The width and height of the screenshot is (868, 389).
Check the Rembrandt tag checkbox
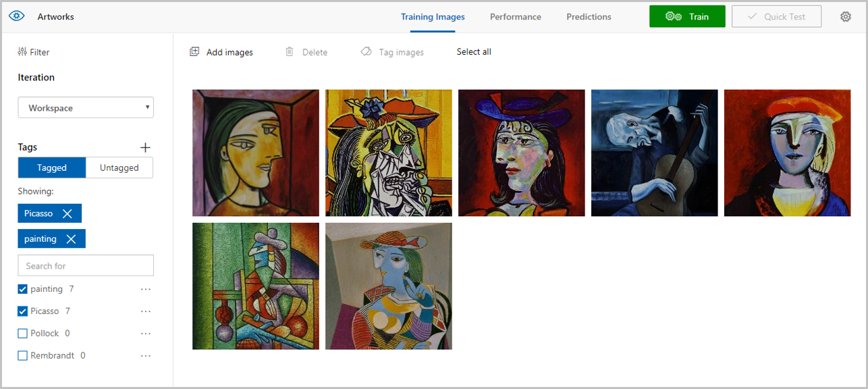point(22,356)
